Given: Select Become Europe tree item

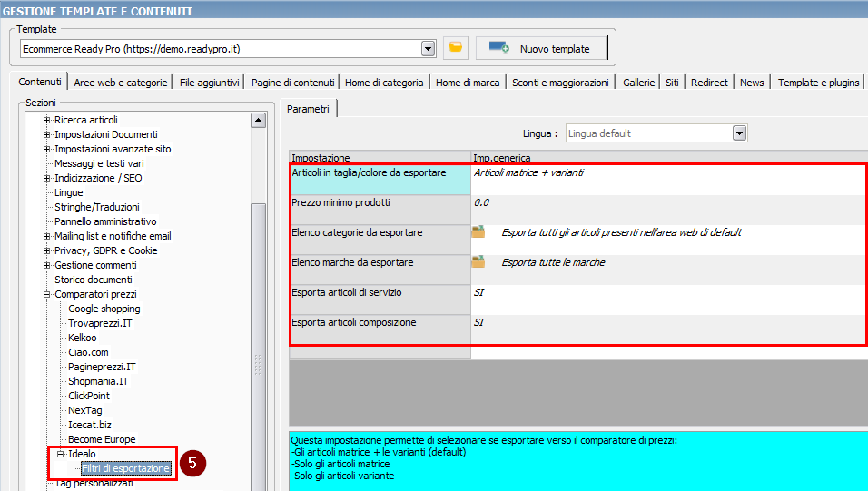Looking at the screenshot, I should [102, 439].
